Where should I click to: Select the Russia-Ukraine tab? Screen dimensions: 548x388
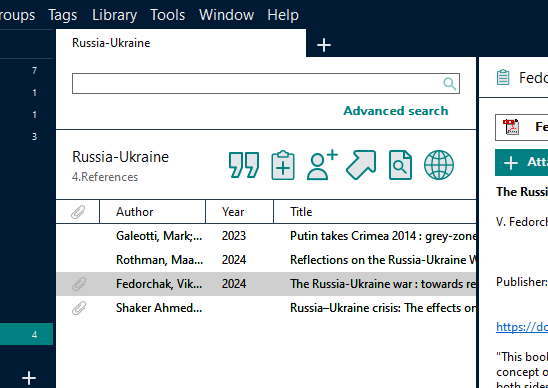pos(181,43)
